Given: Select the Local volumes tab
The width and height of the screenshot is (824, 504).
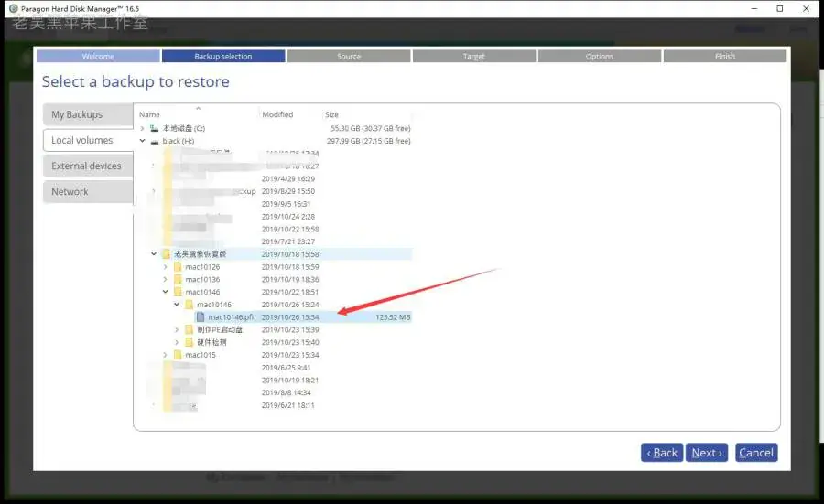Looking at the screenshot, I should coord(88,140).
